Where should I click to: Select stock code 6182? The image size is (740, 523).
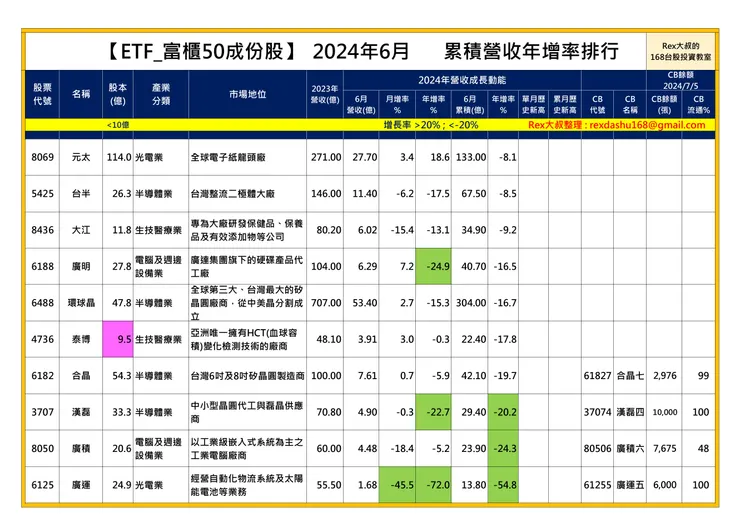42,375
